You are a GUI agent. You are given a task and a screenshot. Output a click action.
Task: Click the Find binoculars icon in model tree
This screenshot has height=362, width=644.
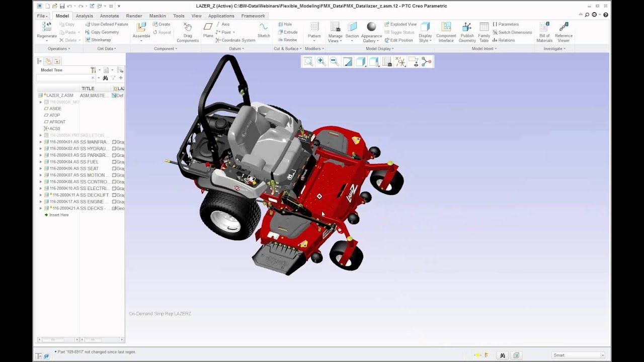(105, 78)
